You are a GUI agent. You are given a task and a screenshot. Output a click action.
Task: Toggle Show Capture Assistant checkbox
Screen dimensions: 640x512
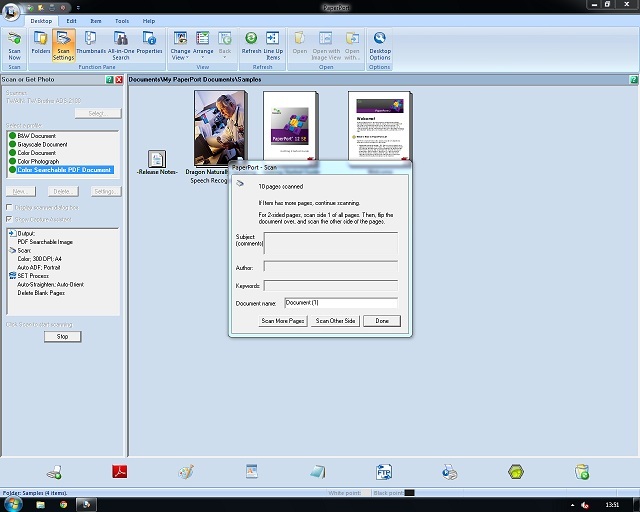click(x=9, y=219)
